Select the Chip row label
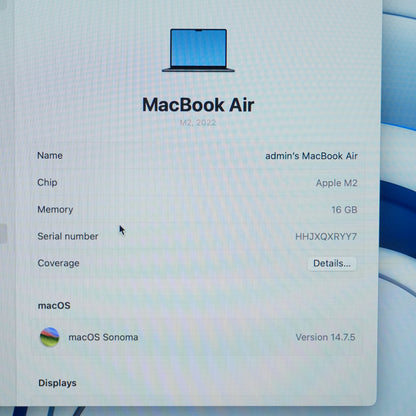Viewport: 416px width, 416px height. [x=47, y=182]
